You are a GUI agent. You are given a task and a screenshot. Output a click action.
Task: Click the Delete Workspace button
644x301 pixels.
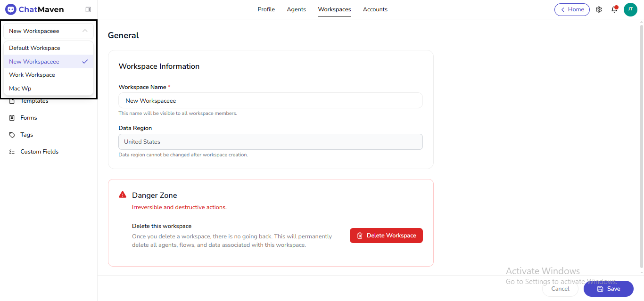(386, 235)
